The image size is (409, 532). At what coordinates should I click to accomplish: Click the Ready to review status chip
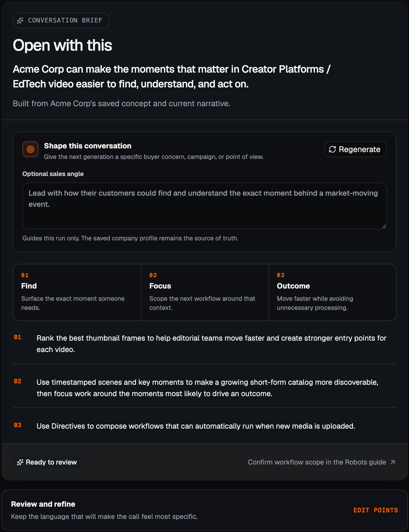click(x=47, y=462)
